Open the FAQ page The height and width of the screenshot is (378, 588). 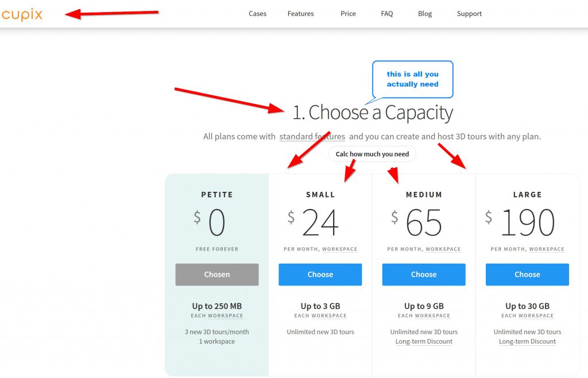click(x=387, y=14)
